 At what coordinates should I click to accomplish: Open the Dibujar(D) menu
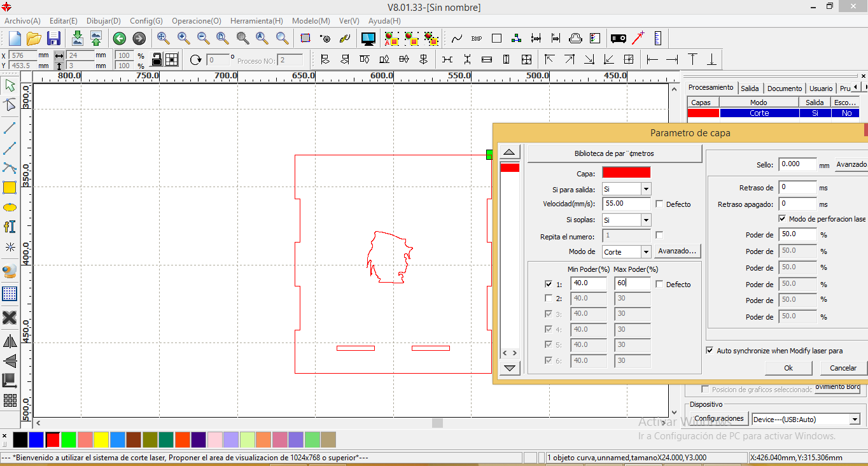(104, 21)
